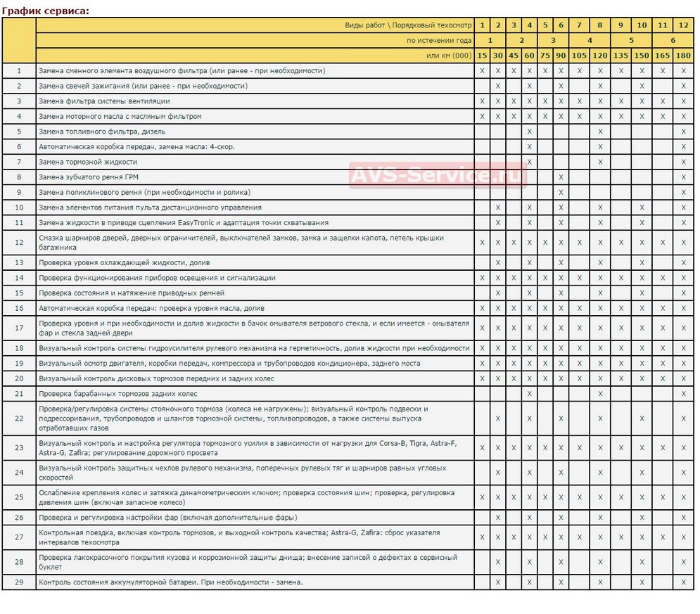Click inspection number 12 in the header row
Viewport: 700px width, 614px height.
tap(684, 25)
